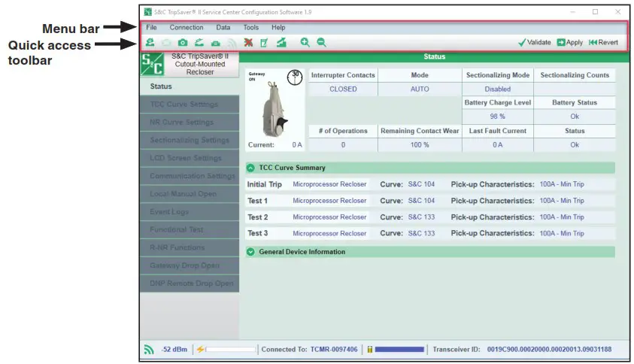The image size is (634, 364).
Task: Click the green wireless signal icon in status bar
Action: pyautogui.click(x=149, y=349)
